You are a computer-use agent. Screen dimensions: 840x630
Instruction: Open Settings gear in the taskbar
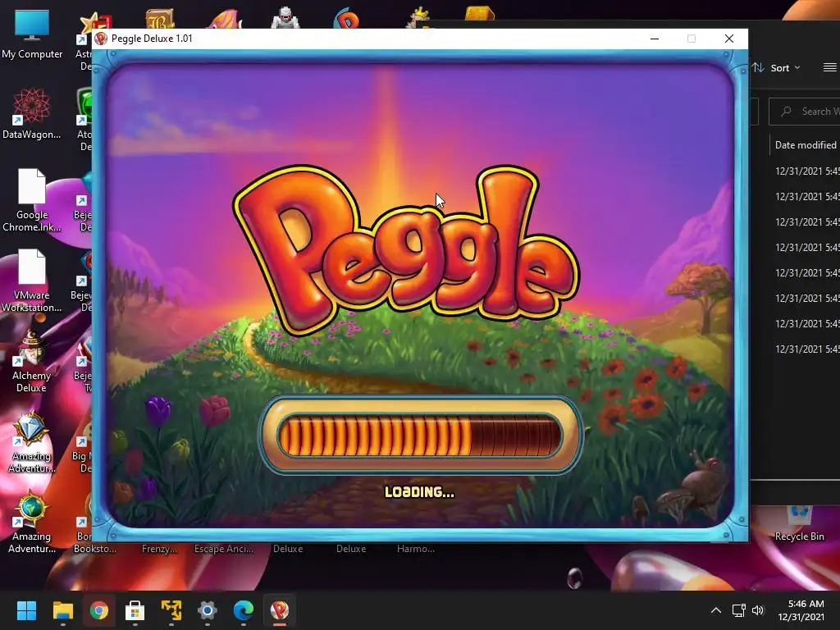point(208,610)
